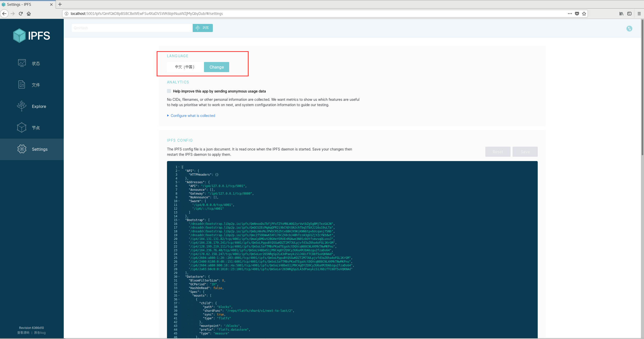
Task: Open the page actions three-dots menu
Action: click(570, 14)
